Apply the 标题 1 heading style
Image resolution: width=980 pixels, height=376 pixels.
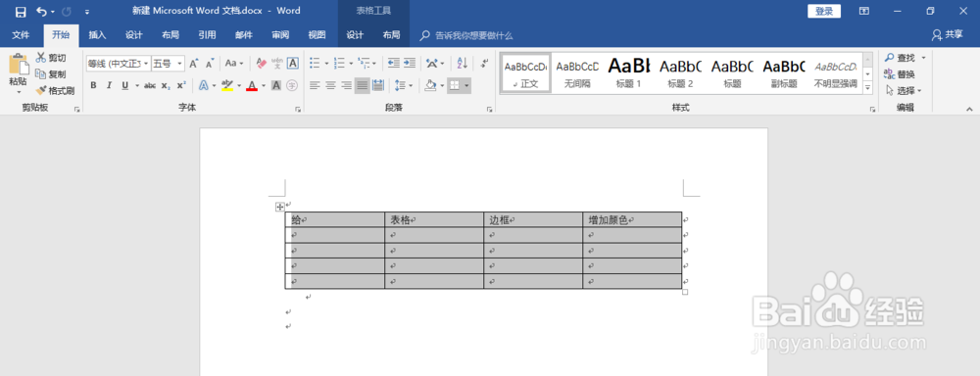pos(629,73)
